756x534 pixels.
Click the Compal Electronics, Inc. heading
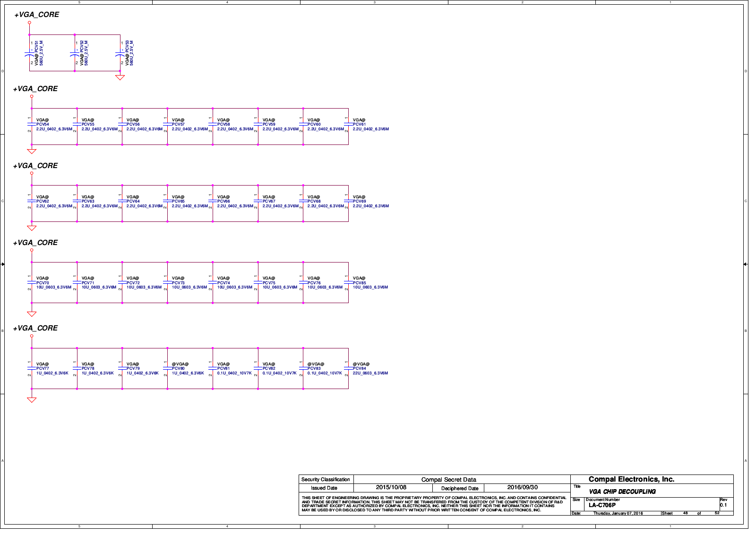pyautogui.click(x=631, y=479)
